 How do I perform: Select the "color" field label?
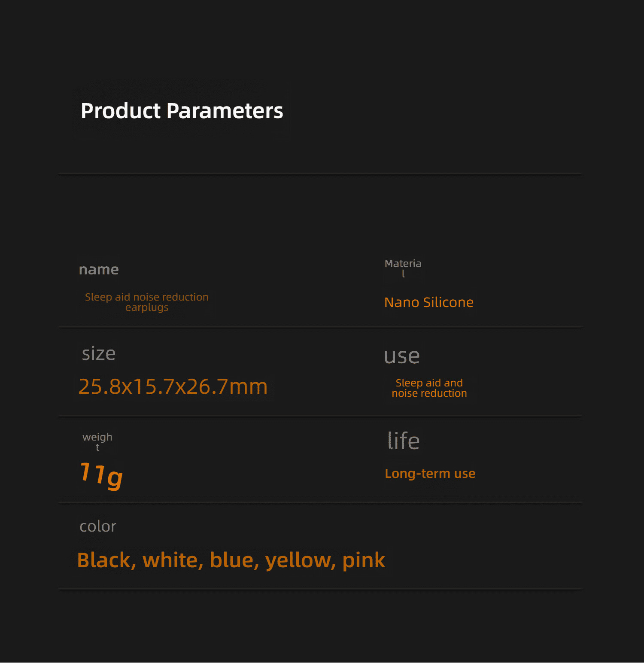tap(98, 526)
